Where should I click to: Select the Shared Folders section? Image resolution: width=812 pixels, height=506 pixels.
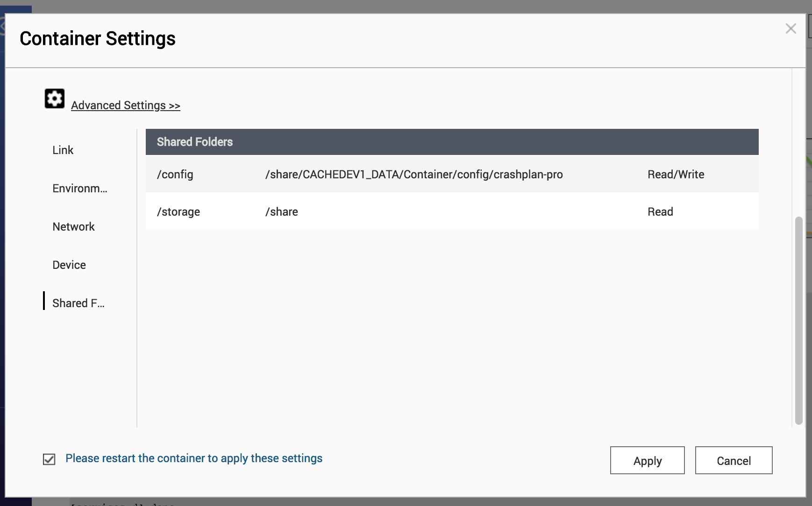point(78,303)
